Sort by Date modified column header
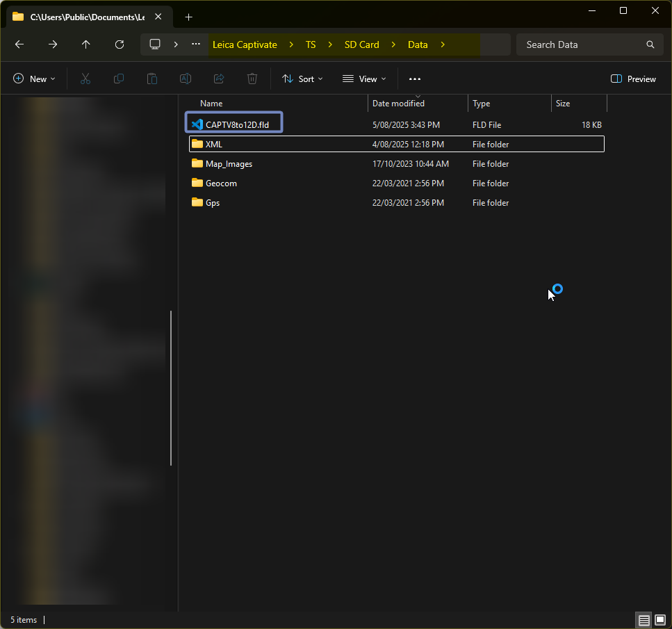Image resolution: width=672 pixels, height=629 pixels. [398, 104]
